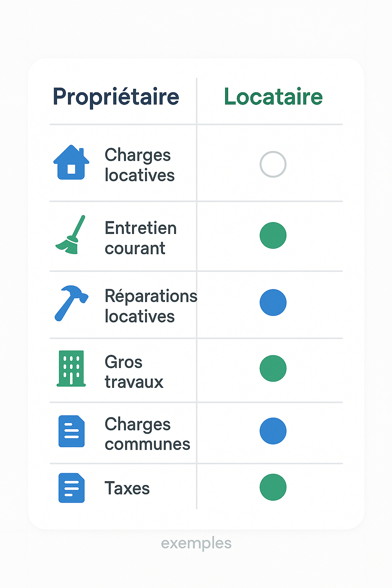
Task: Click the Gros travaux label
Action: tap(134, 372)
